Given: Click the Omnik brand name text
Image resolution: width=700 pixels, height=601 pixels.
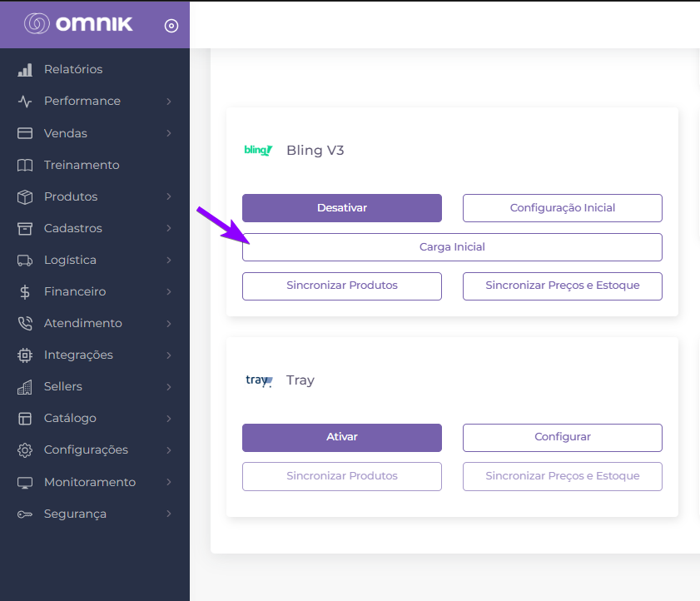Looking at the screenshot, I should coord(94,24).
